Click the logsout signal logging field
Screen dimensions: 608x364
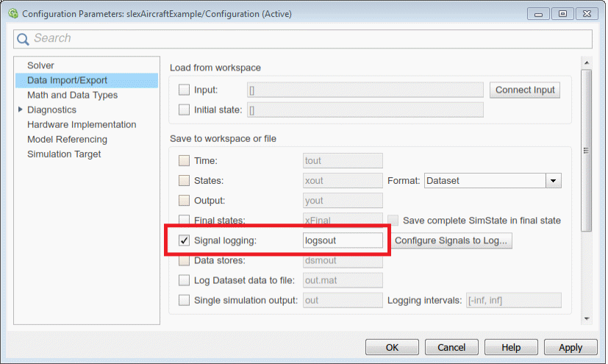coord(343,240)
